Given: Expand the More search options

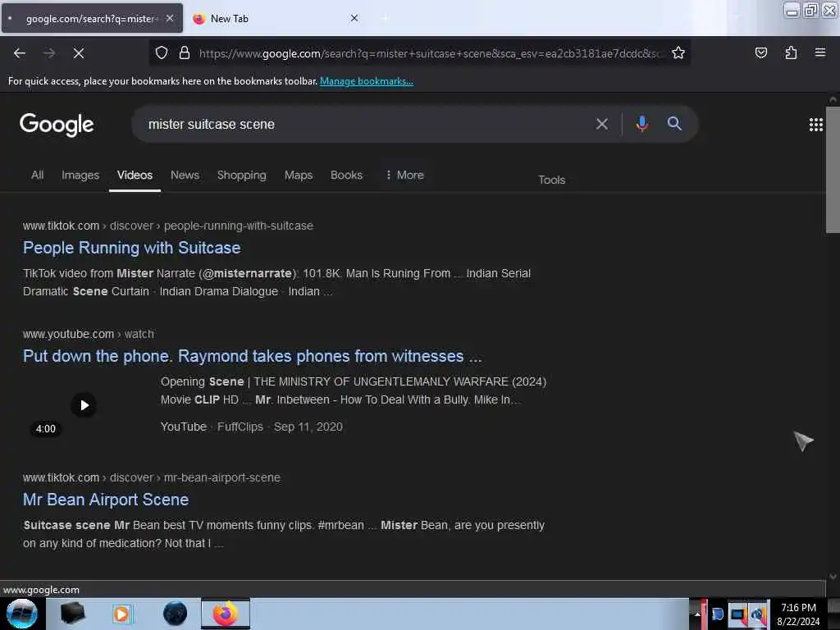Looking at the screenshot, I should point(405,176).
